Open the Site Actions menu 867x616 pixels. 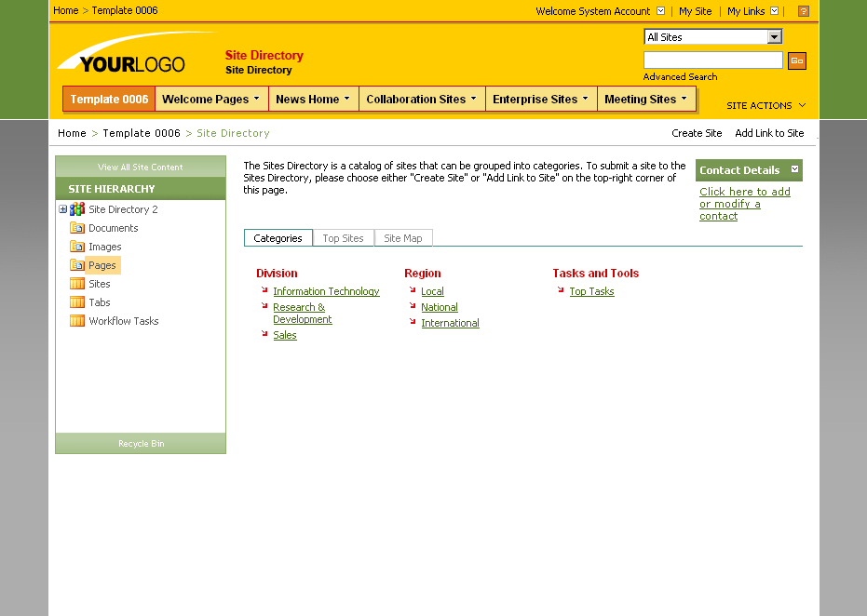point(764,105)
